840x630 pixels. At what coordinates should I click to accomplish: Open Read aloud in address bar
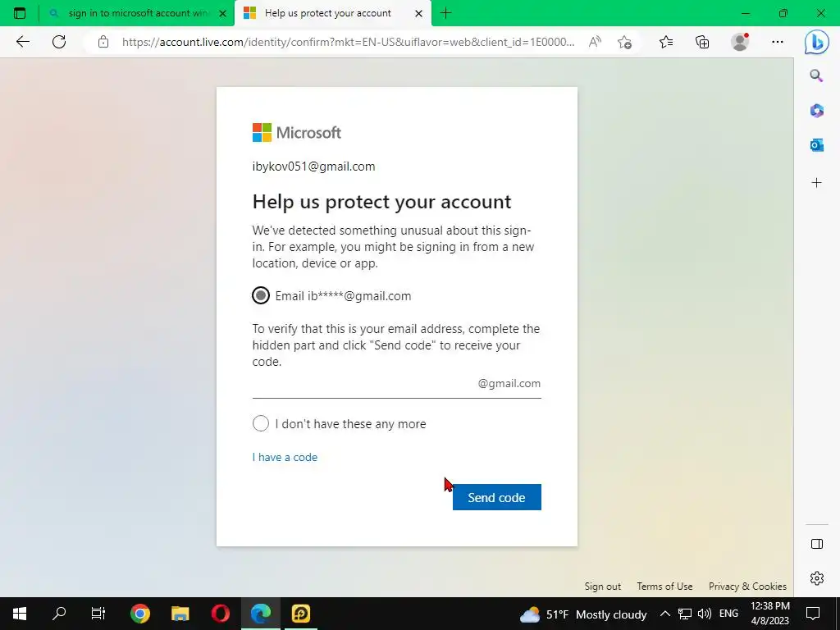tap(595, 42)
